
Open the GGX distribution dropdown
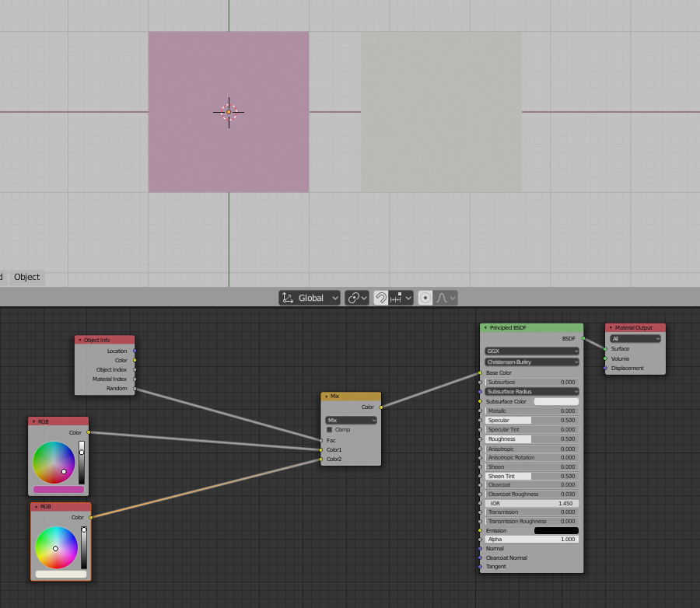tap(531, 351)
